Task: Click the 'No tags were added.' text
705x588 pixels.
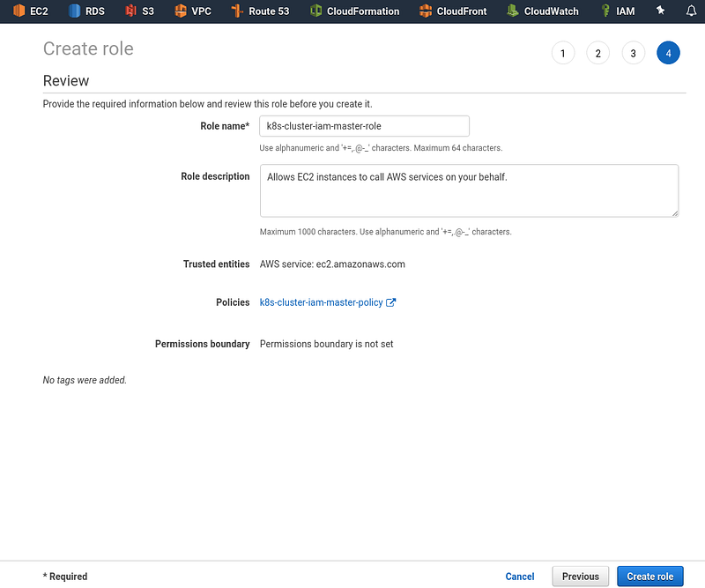Action: pos(85,380)
